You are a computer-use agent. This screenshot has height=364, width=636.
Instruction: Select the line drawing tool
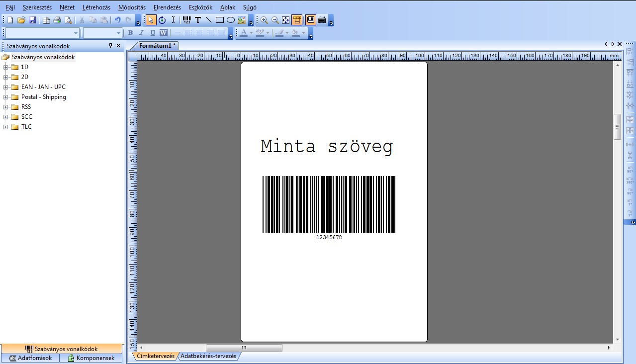208,20
